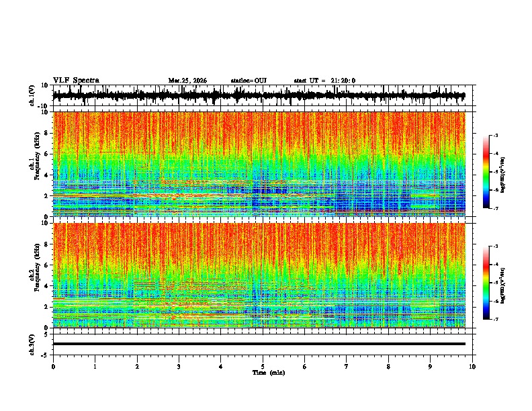Click inside the ch.1 frequency spectrogram

pyautogui.click(x=259, y=164)
